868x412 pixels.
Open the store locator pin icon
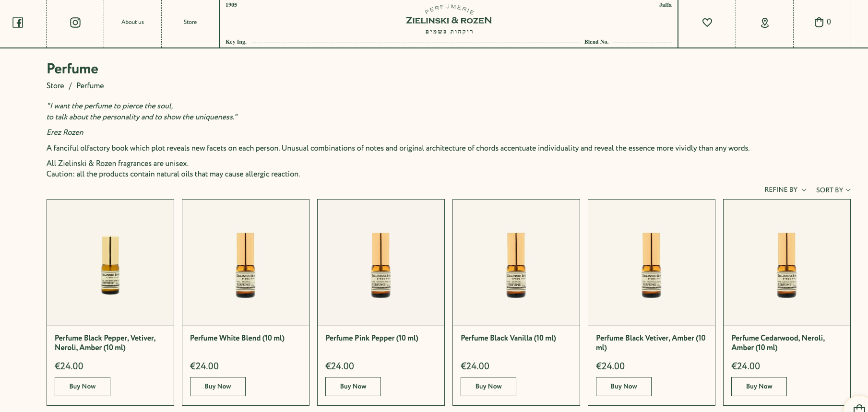pyautogui.click(x=764, y=22)
